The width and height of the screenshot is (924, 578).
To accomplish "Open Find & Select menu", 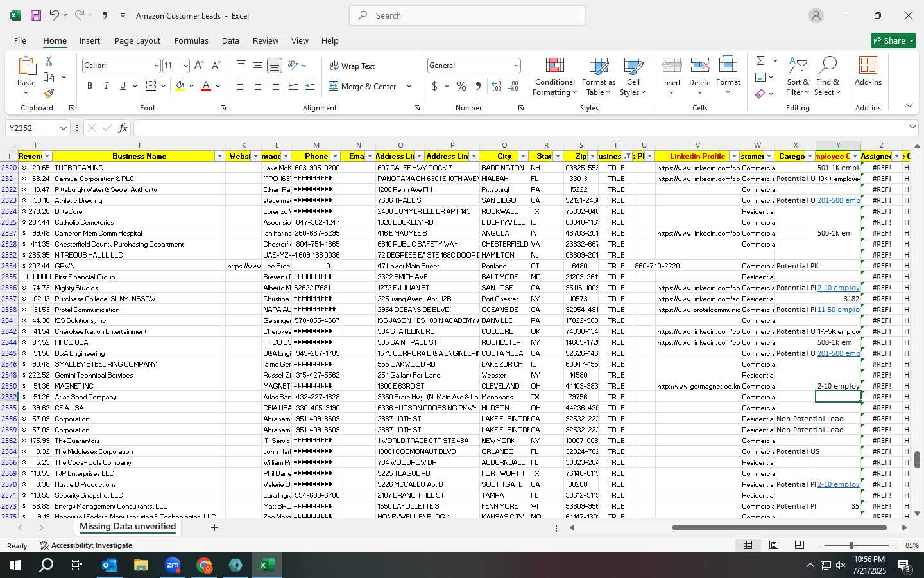I will pyautogui.click(x=828, y=77).
